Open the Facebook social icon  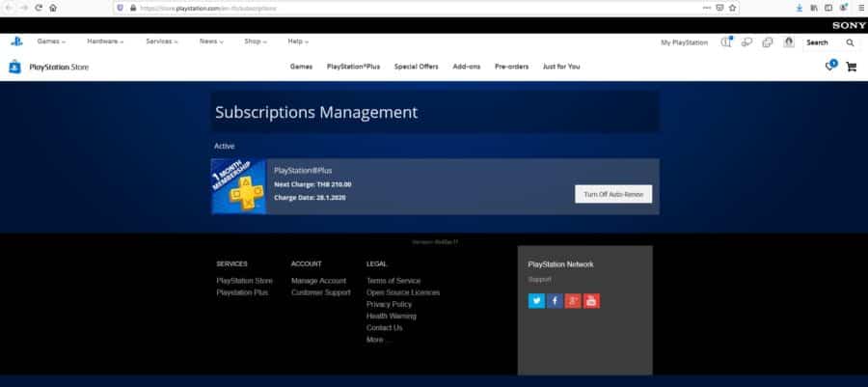555,300
